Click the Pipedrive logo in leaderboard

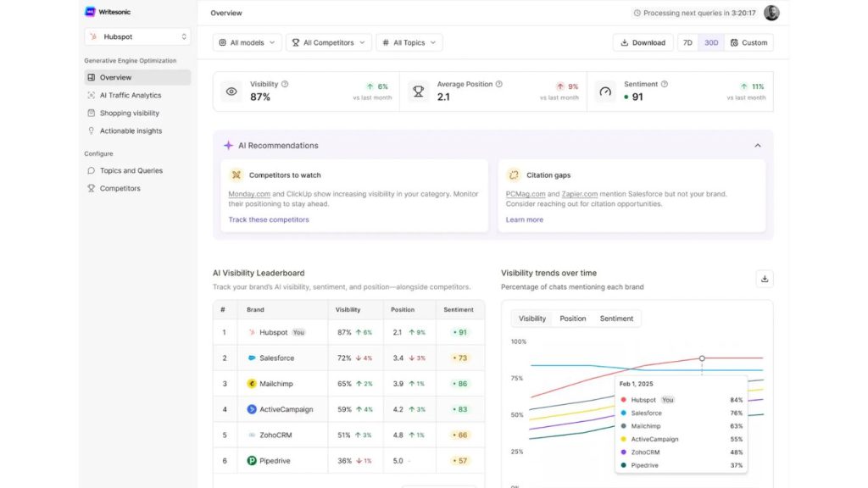pyautogui.click(x=252, y=460)
